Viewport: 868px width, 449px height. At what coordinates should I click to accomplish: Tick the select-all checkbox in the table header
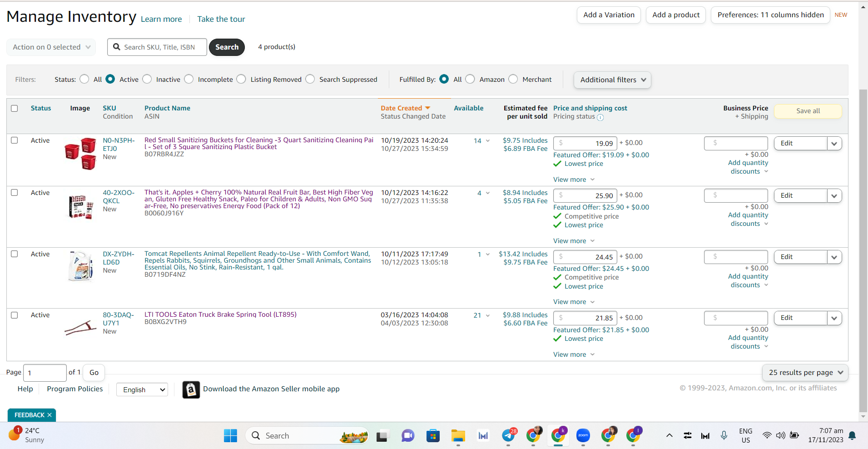[15, 108]
